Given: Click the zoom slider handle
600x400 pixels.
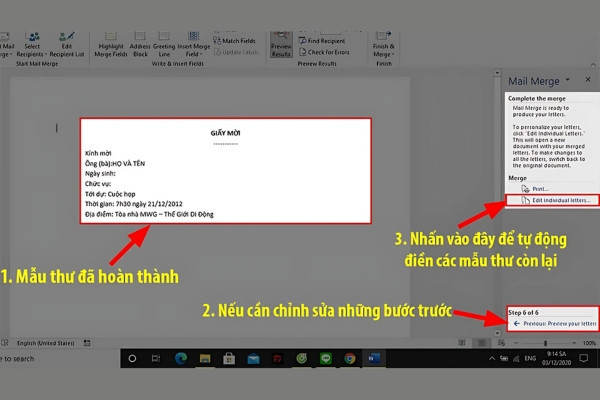Looking at the screenshot, I should coord(545,343).
